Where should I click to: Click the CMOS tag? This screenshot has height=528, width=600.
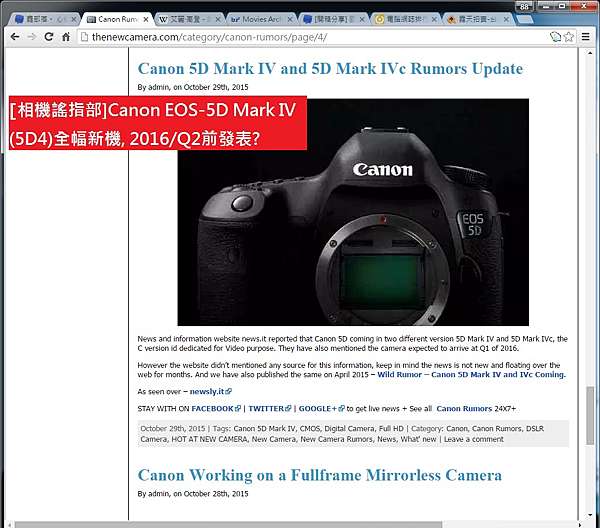coord(310,429)
